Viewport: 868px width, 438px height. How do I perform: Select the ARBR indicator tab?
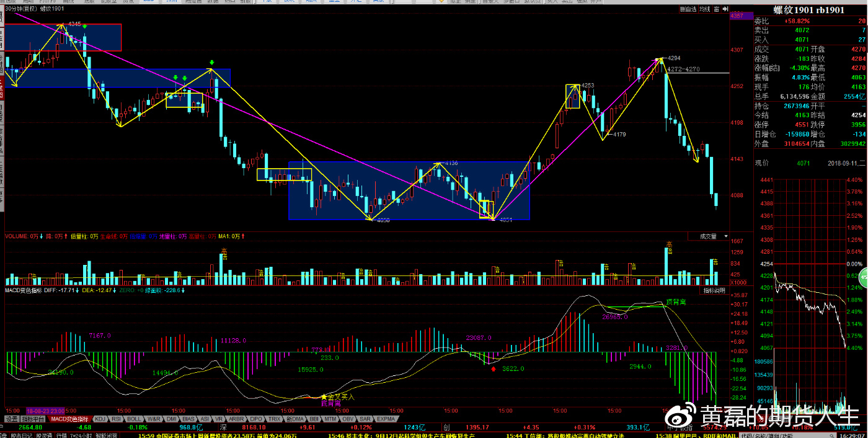(x=236, y=419)
